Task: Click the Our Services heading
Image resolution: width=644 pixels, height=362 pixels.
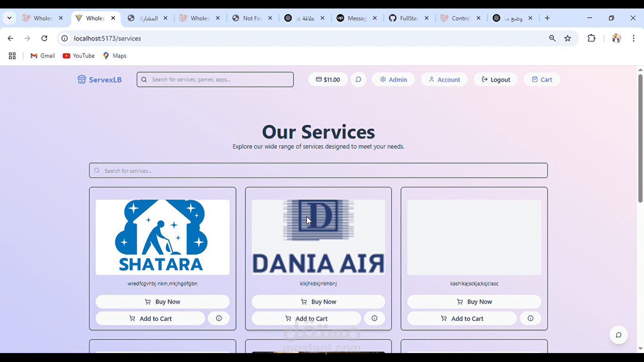Action: point(318,132)
